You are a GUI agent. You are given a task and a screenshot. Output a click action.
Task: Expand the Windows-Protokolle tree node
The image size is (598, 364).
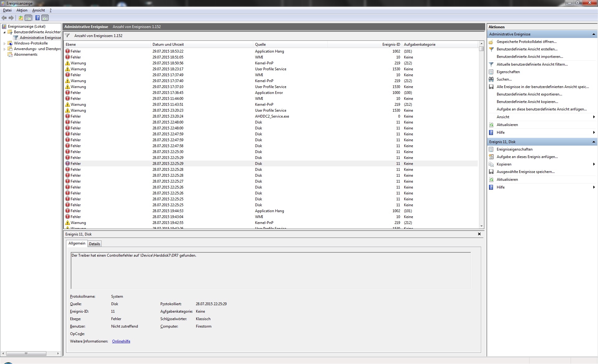4,44
